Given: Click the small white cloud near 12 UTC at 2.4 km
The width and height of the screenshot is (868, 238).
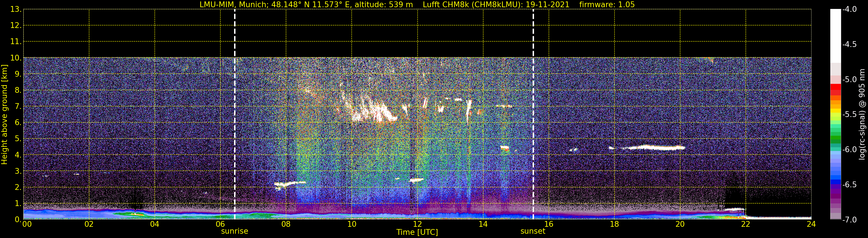Looking at the screenshot, I should tap(417, 180).
